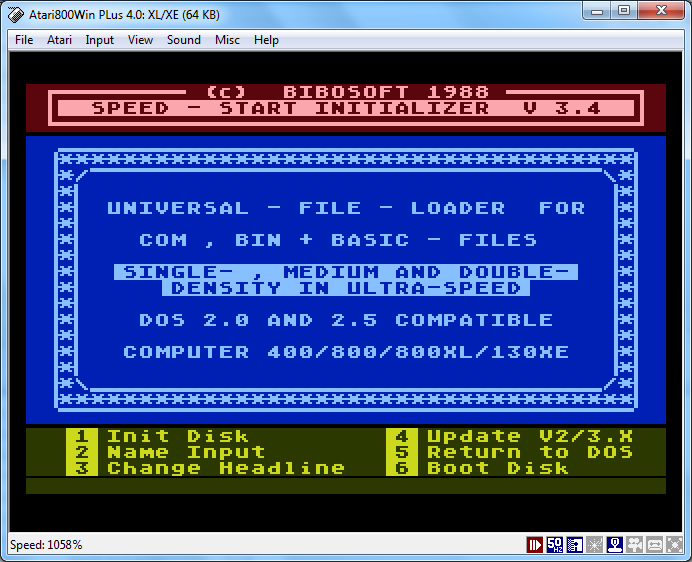Click the SIO patch status icon
The width and height of the screenshot is (692, 562).
click(x=575, y=545)
